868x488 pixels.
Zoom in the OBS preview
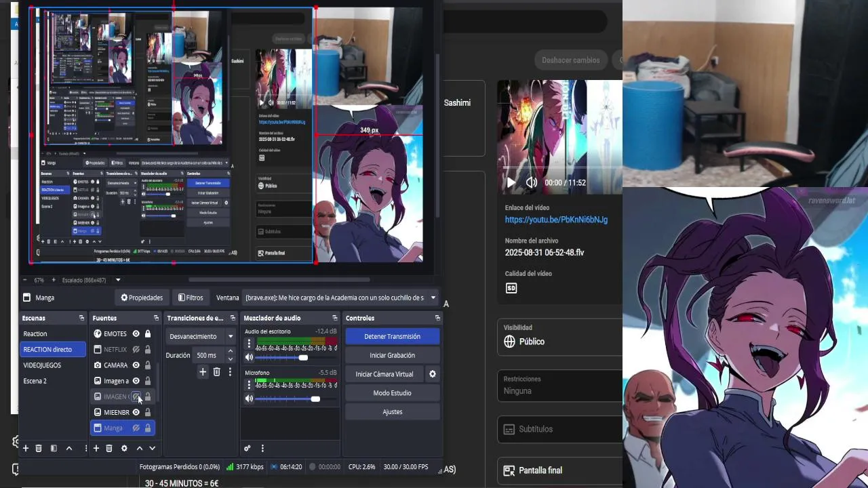pos(54,280)
